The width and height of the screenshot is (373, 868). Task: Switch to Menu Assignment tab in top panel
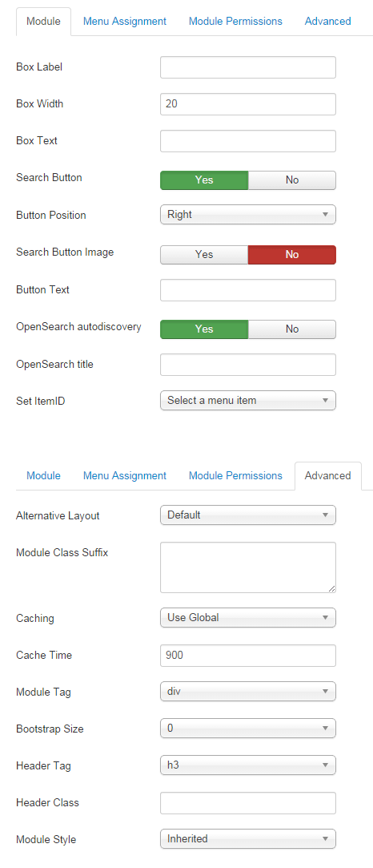click(x=124, y=21)
